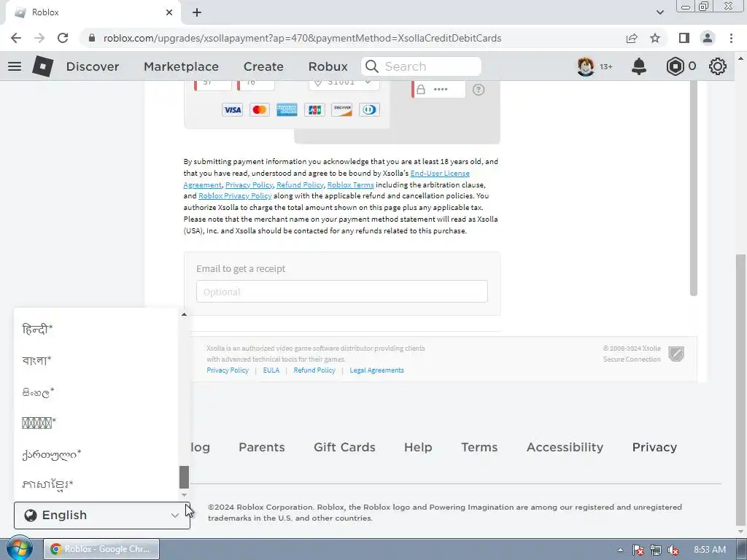Click the taskbar clock 8:53 AM
Image resolution: width=747 pixels, height=560 pixels.
coord(709,550)
